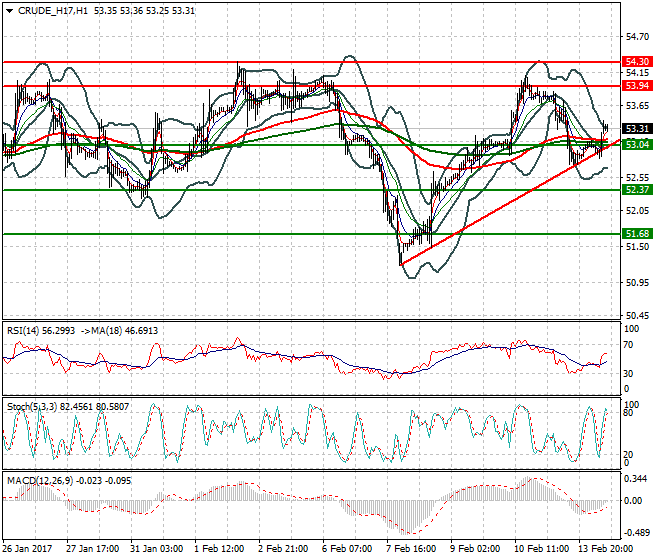Screen dimensions: 660x560
Task: Click the 13 Feb 20:00 time label
Action: tap(606, 549)
